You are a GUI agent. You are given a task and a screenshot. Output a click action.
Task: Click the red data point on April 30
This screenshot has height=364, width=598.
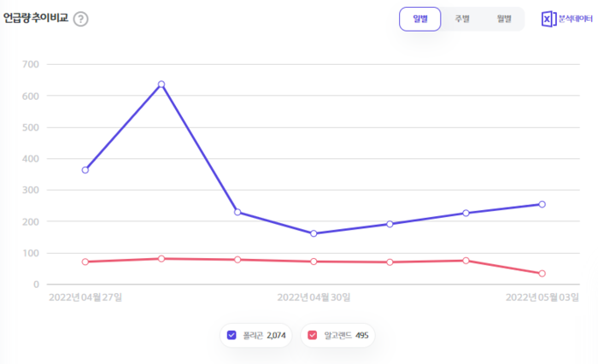[x=314, y=261]
